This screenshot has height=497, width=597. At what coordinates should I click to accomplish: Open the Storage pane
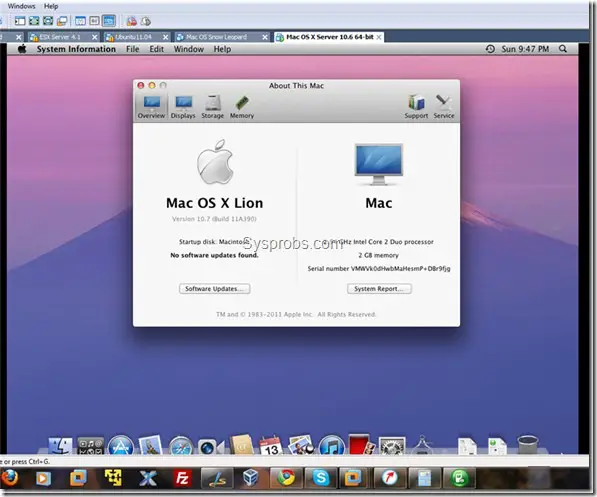212,107
